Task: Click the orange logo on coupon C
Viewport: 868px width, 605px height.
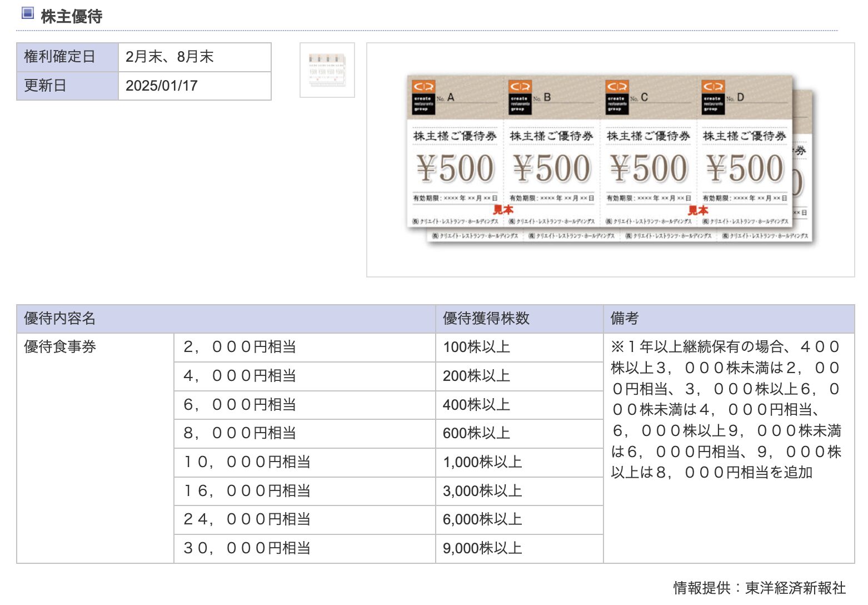Action: click(617, 86)
